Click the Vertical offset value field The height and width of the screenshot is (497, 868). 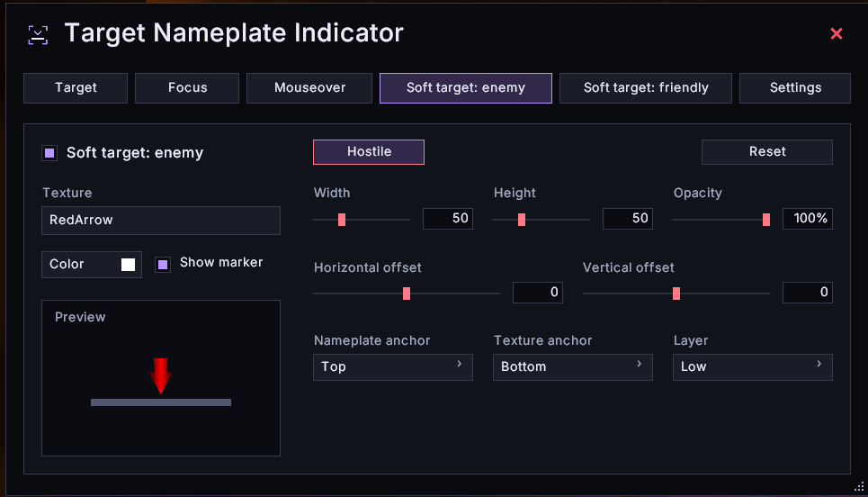[x=808, y=293]
